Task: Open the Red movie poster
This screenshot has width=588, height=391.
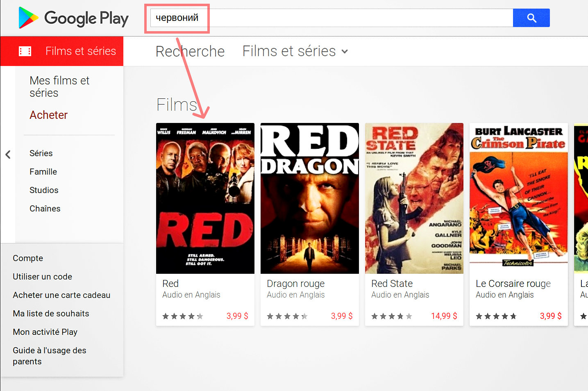Action: tap(205, 198)
